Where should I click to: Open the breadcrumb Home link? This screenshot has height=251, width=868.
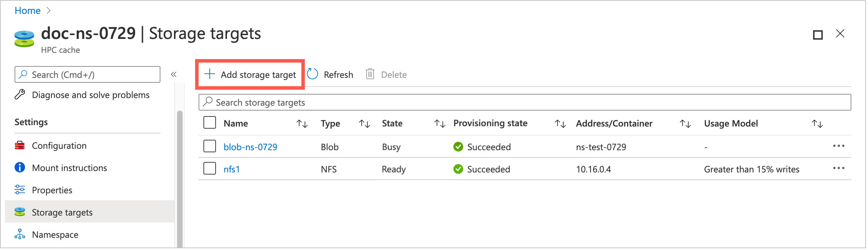[27, 10]
